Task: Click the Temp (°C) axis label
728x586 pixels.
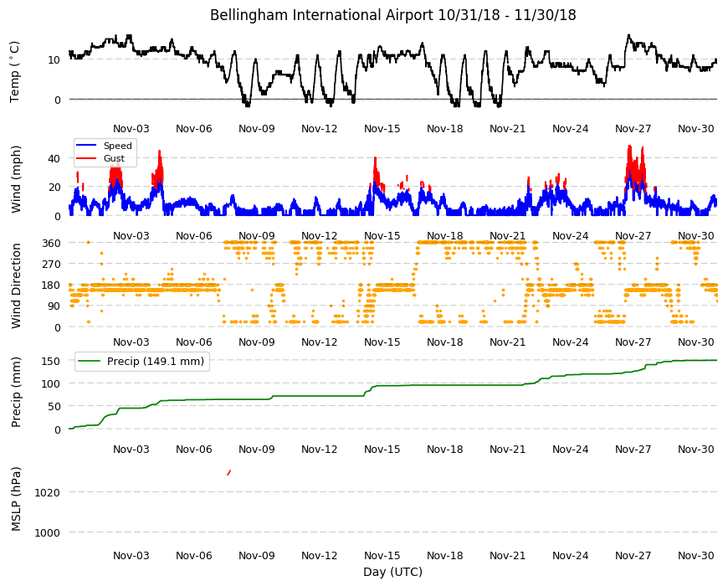Action: tap(15, 71)
